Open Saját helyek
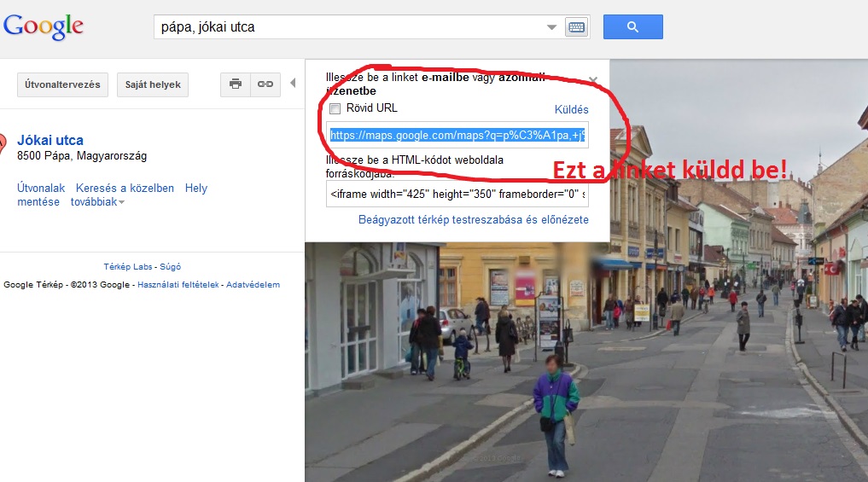The width and height of the screenshot is (868, 482). click(x=153, y=84)
